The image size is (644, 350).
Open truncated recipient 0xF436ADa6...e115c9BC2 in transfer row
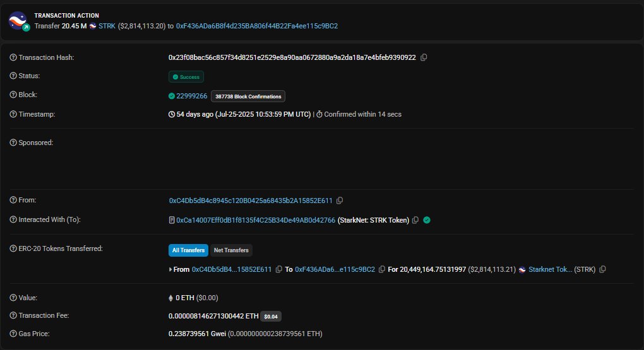click(335, 269)
